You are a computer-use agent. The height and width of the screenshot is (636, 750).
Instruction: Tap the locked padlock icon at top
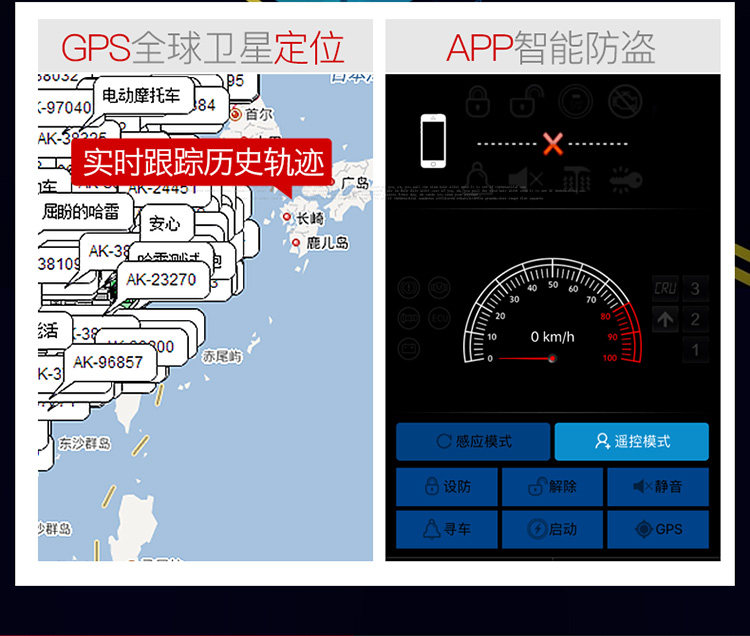[x=477, y=102]
